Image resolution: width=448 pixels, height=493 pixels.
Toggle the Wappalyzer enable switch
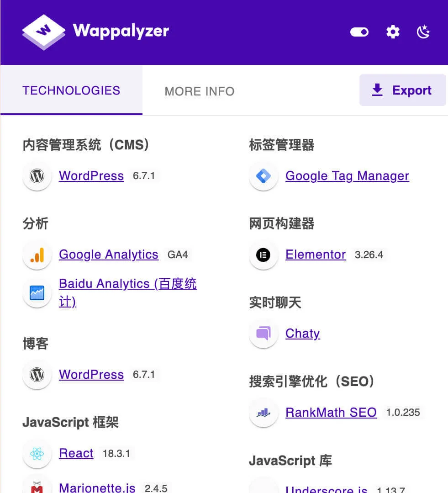359,32
